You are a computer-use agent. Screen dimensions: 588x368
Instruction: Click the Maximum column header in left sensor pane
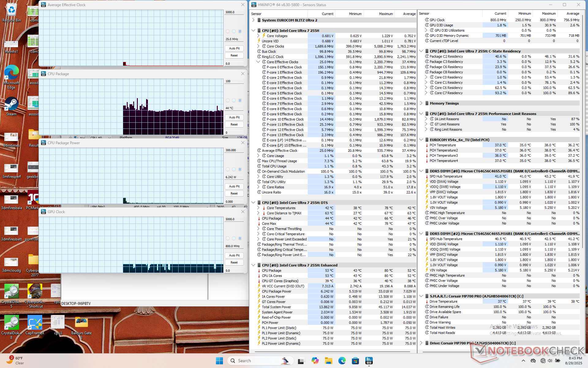click(x=379, y=14)
